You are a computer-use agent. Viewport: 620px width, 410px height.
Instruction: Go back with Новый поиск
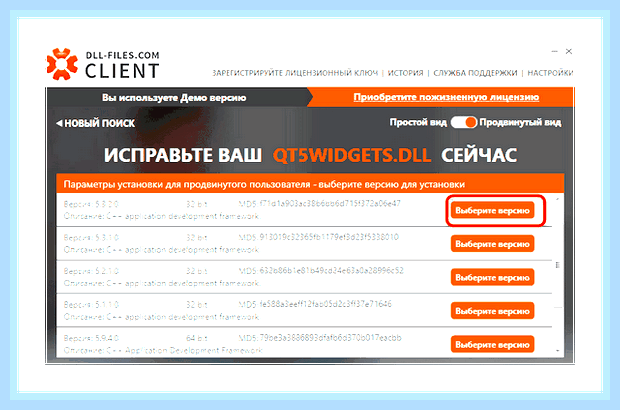pyautogui.click(x=95, y=123)
